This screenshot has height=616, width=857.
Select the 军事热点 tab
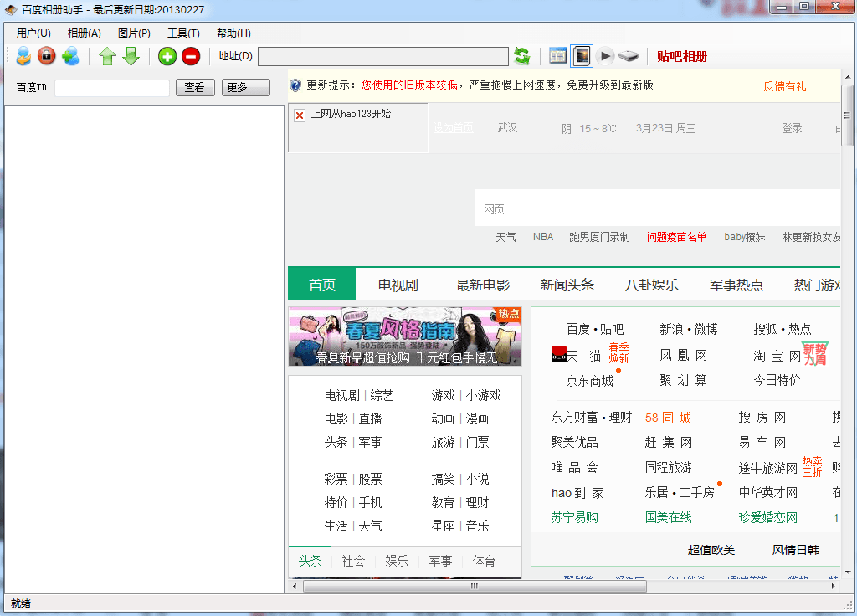tap(736, 285)
